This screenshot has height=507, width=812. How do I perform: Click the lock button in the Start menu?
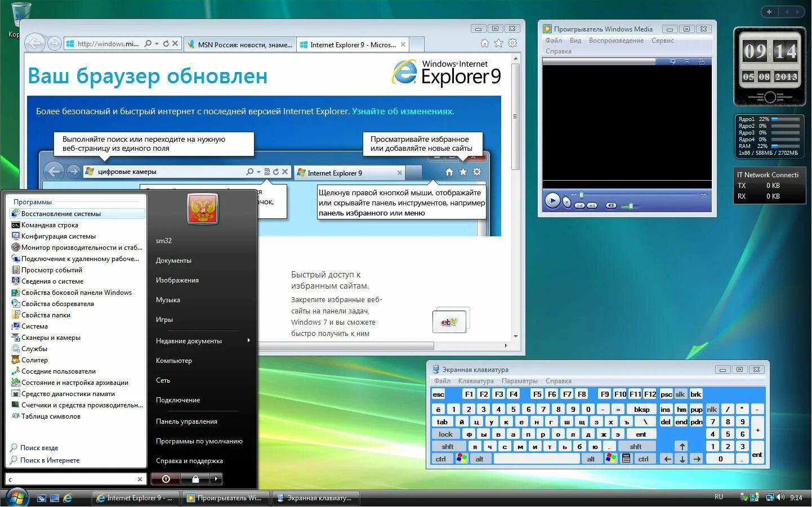[x=195, y=479]
